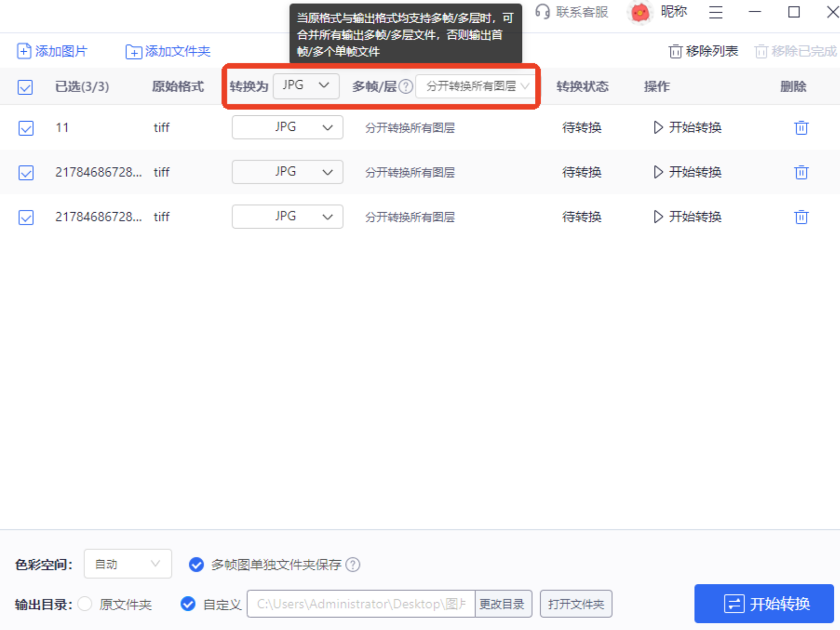This screenshot has width=840, height=630.
Task: Toggle 多帧图单独文件夹保存 checkbox
Action: click(196, 564)
